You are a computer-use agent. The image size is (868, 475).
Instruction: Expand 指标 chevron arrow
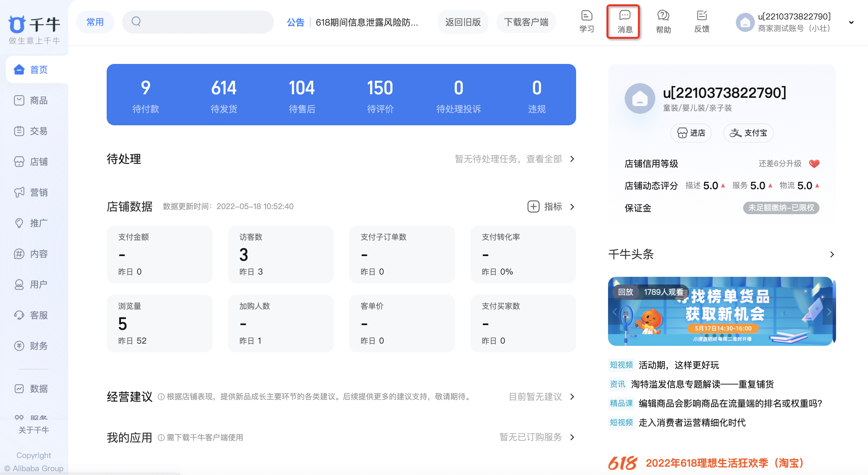coord(572,206)
